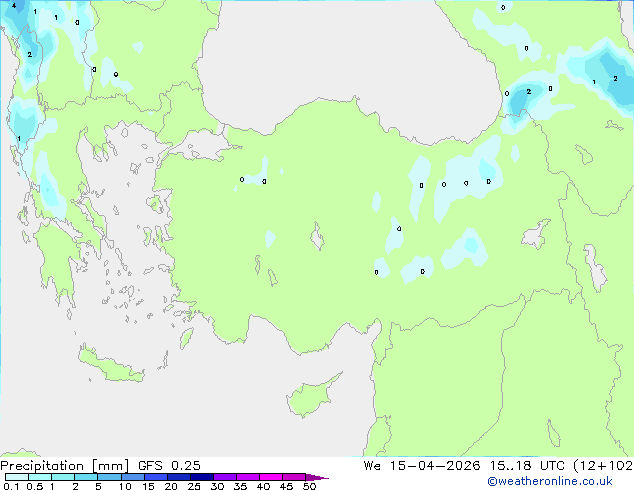Pick the 15–20 mm blue legend swatch
The image size is (634, 490).
coord(156,477)
